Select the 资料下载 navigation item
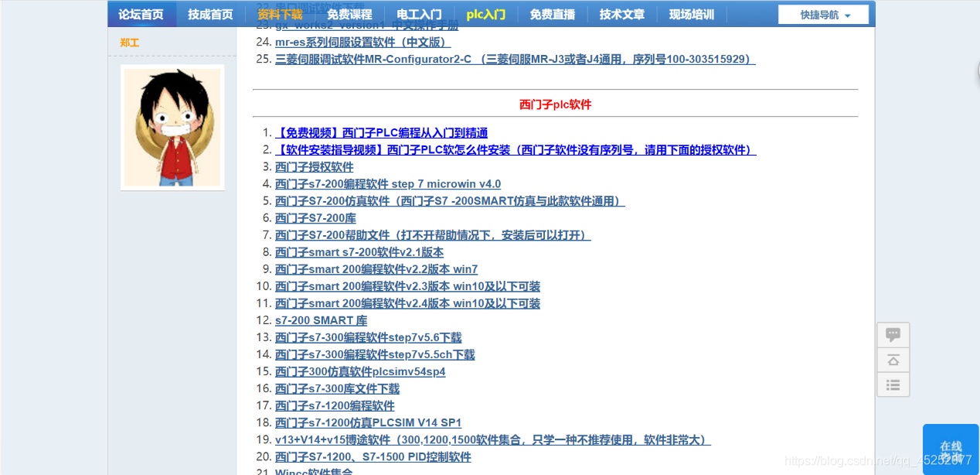 coord(280,14)
